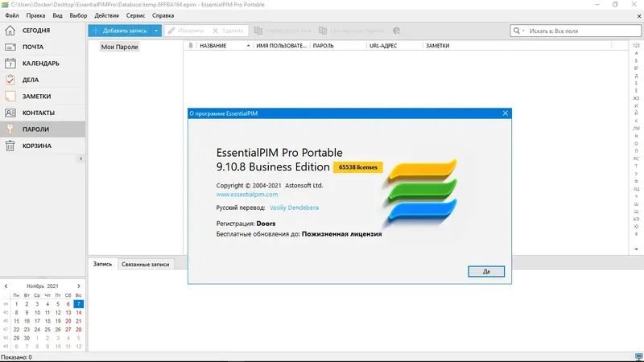The height and width of the screenshot is (362, 644).
Task: Open the Правка menu
Action: pyautogui.click(x=35, y=15)
